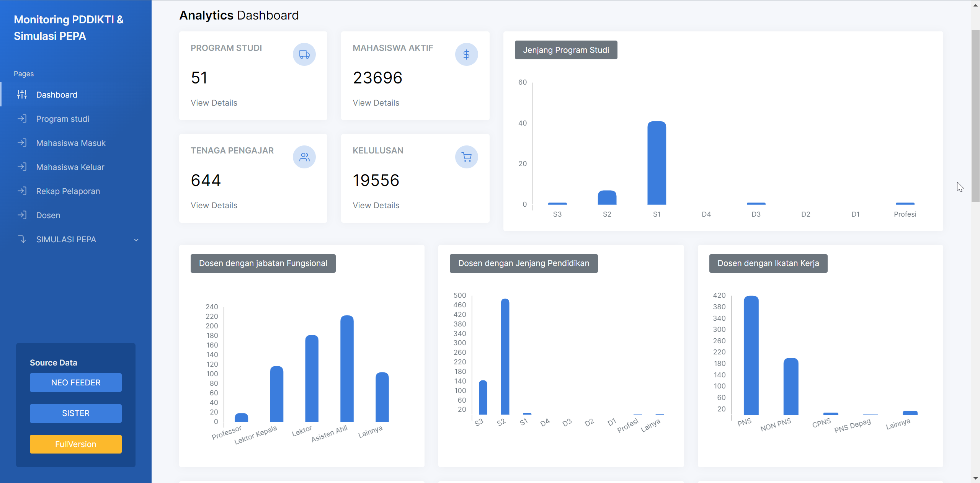This screenshot has width=980, height=483.
Task: Click the S1 bar in Jenjang Program Studi chart
Action: click(657, 163)
